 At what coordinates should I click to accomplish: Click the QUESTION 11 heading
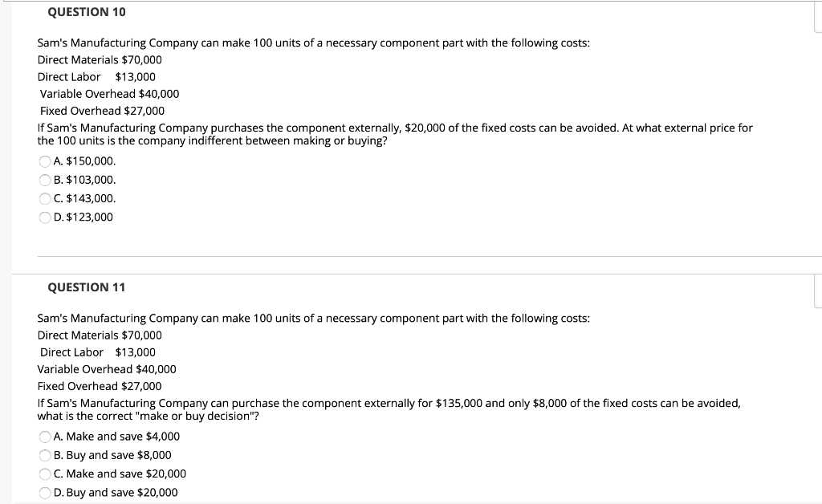tap(87, 287)
